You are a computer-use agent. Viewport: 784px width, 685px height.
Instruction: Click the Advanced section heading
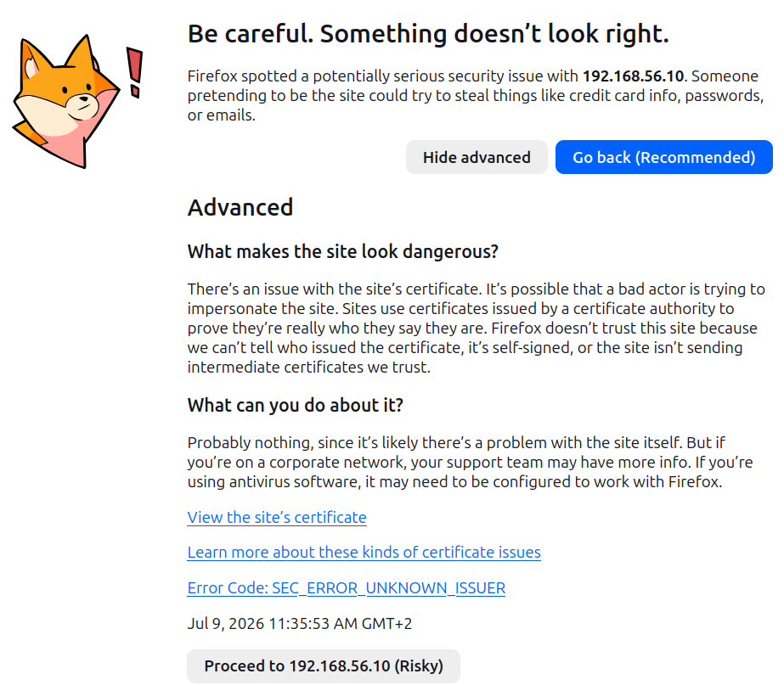(x=240, y=207)
